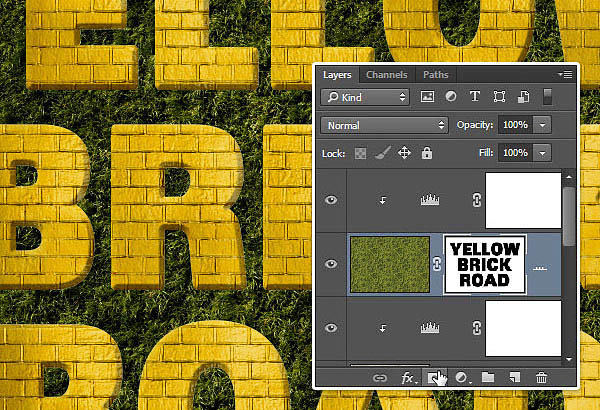The width and height of the screenshot is (600, 410).
Task: Click layers scrollbar up arrow
Action: point(569,177)
